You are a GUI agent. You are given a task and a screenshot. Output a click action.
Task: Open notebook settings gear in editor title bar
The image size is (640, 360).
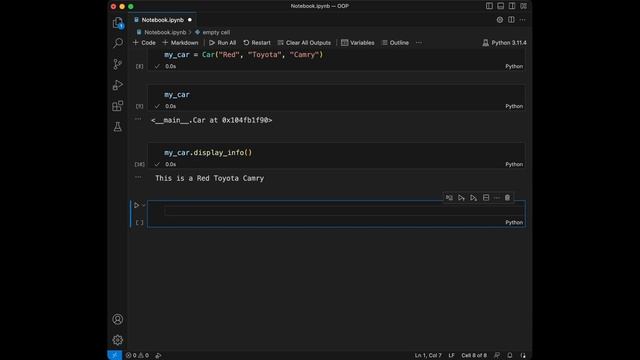tap(500, 20)
